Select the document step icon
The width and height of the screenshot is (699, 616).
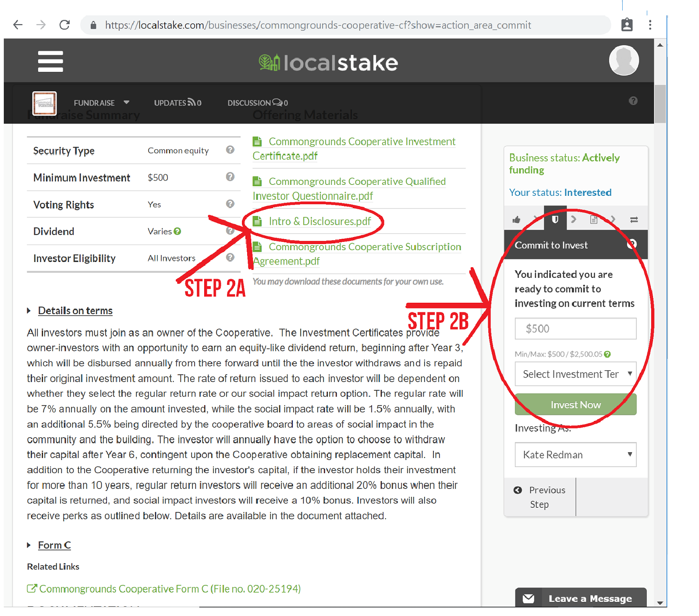(593, 219)
